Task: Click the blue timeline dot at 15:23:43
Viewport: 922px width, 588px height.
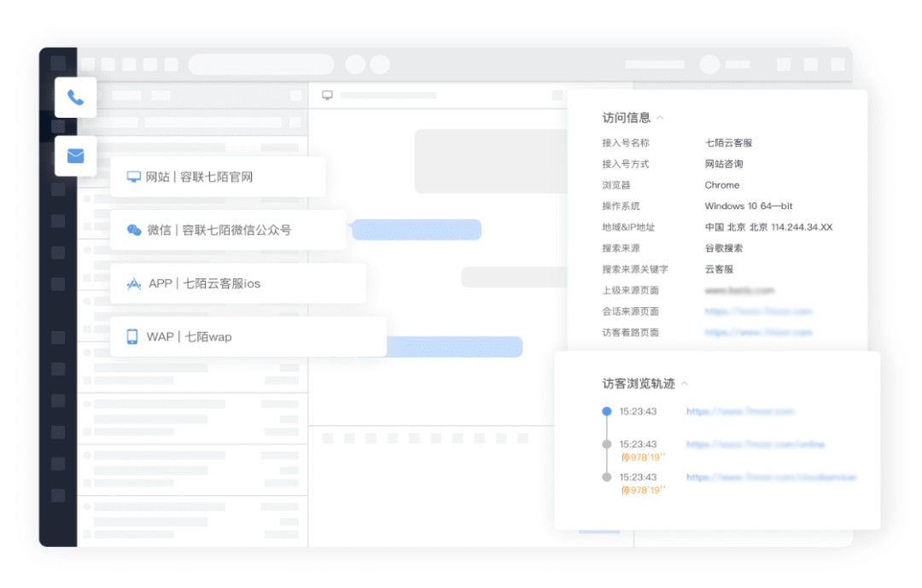Action: [607, 411]
